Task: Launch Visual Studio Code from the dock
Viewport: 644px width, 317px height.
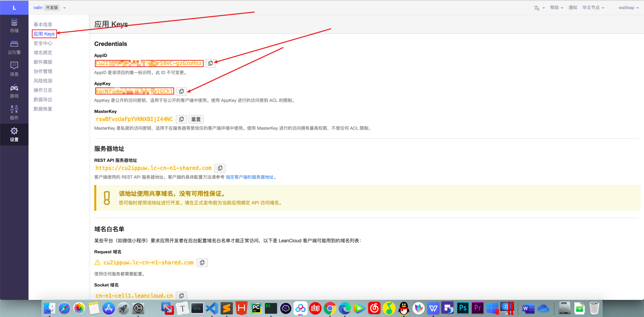Action: click(x=212, y=308)
